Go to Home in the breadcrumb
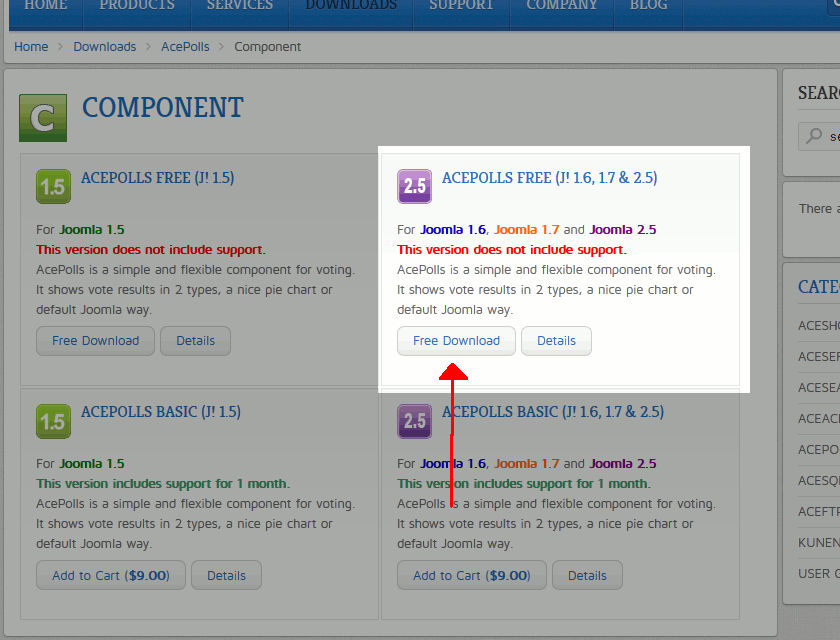 tap(31, 47)
